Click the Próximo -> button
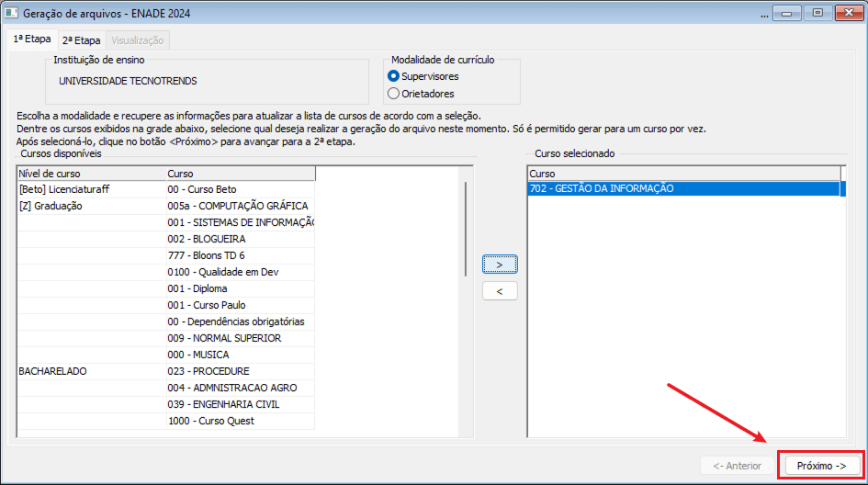The width and height of the screenshot is (868, 485). pyautogui.click(x=821, y=466)
